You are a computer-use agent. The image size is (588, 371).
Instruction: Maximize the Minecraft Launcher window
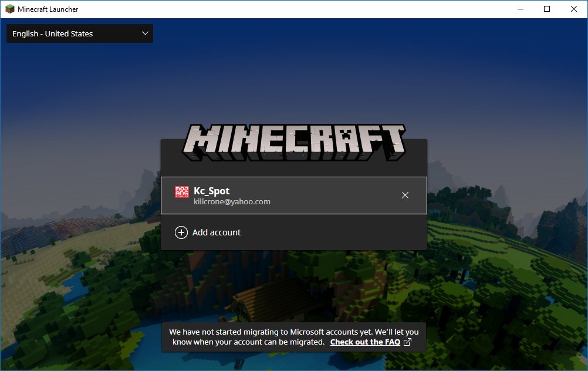(x=547, y=9)
